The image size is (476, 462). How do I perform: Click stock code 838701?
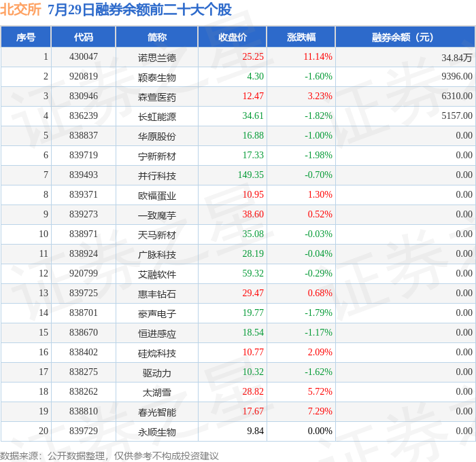84,313
